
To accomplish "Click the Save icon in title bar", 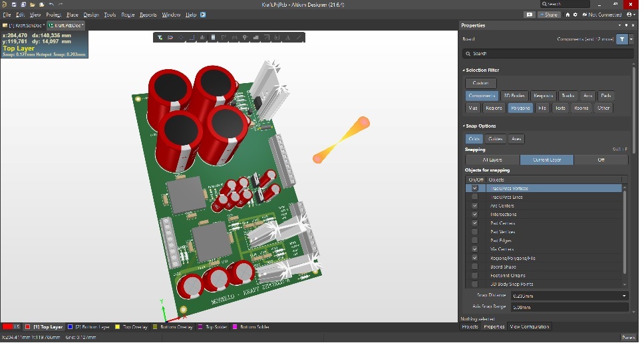I will tap(13, 5).
